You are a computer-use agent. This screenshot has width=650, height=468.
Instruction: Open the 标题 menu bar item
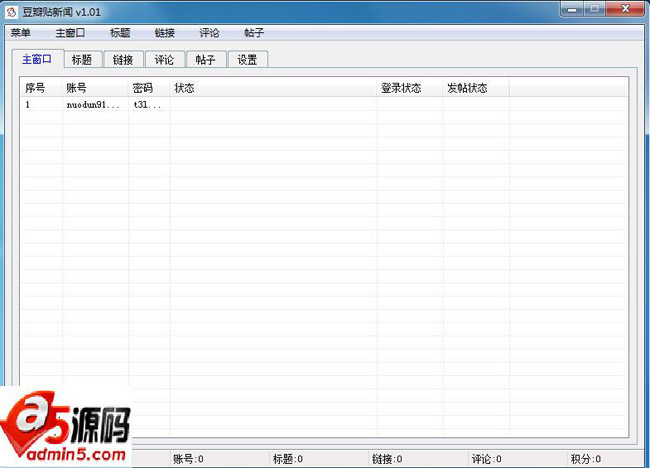120,33
